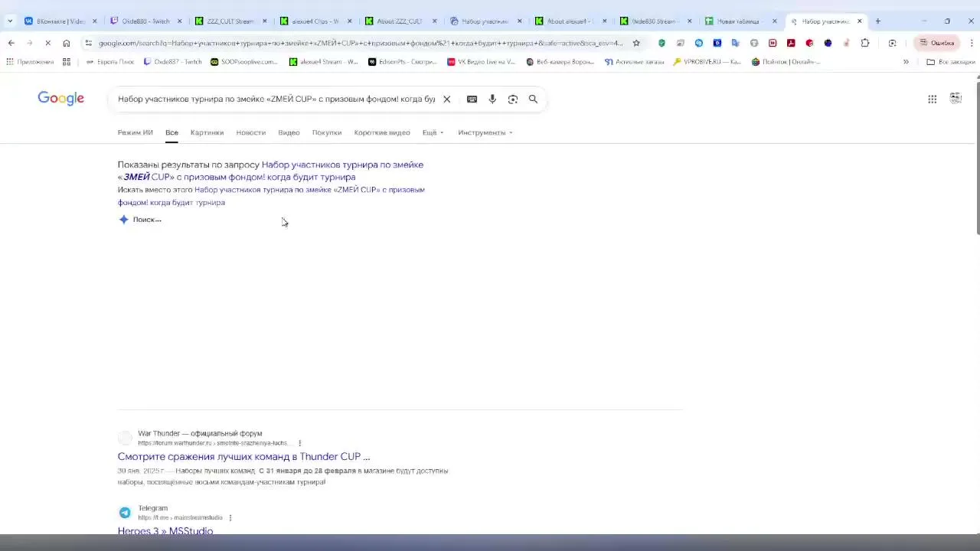
Task: Open Chrome's three-dot menu
Action: [x=972, y=43]
